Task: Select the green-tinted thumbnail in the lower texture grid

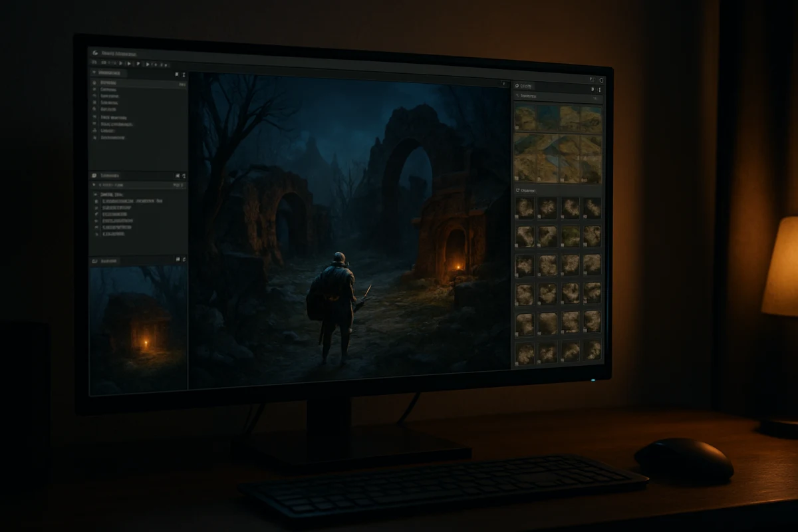Action: point(570,235)
